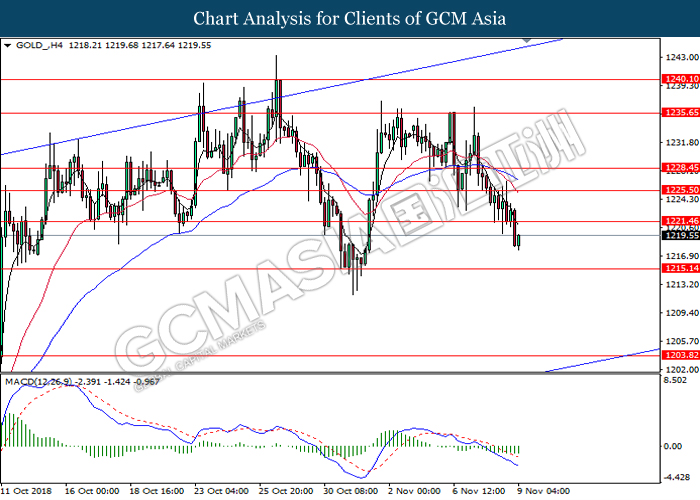Select the GOLD_,H4 symbol label
The height and width of the screenshot is (500, 700).
[39, 45]
